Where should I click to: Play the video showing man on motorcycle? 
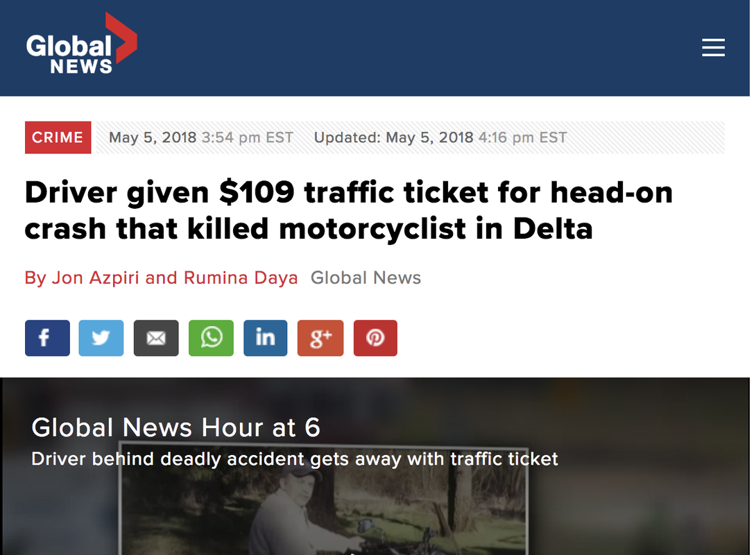pos(323,499)
